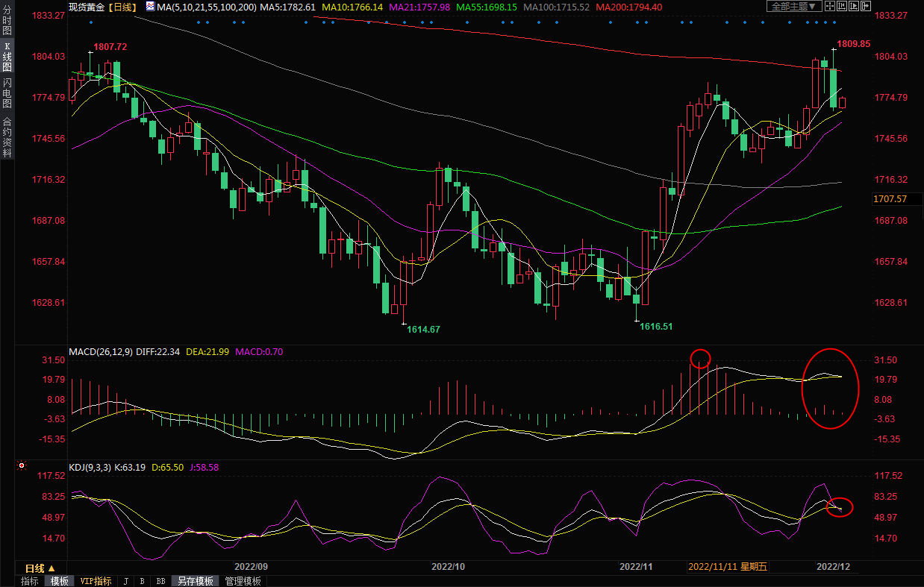
Task: Click the KDJ(9,3,3) indicator label
Action: [90, 468]
